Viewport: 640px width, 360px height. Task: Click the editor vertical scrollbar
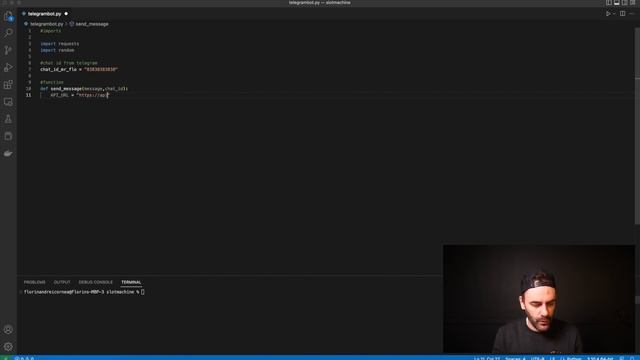point(637,127)
